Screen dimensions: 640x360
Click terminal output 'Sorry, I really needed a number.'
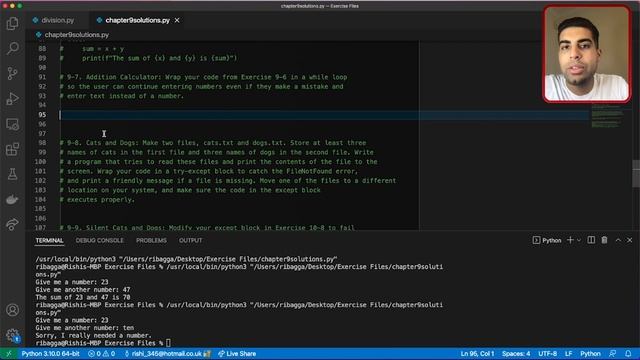93,336
